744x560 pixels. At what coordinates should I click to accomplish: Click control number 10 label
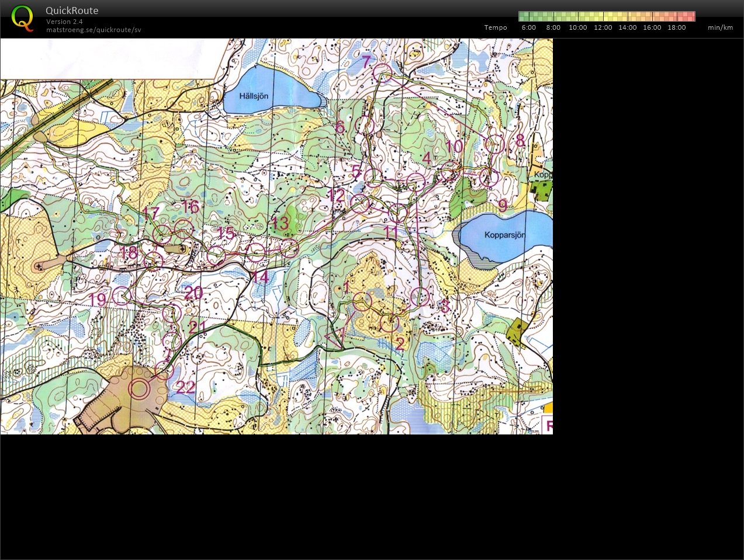[x=454, y=147]
